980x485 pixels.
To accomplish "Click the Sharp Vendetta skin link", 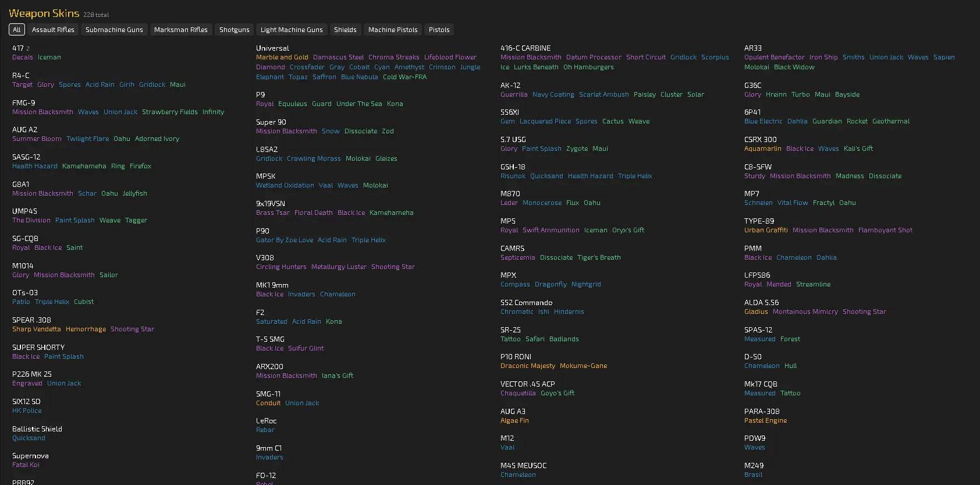I will [37, 330].
